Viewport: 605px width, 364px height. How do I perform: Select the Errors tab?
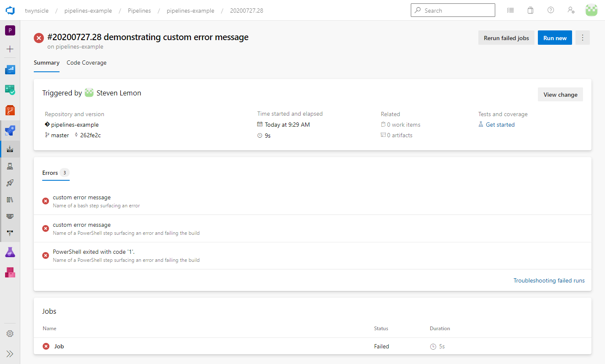click(x=56, y=173)
